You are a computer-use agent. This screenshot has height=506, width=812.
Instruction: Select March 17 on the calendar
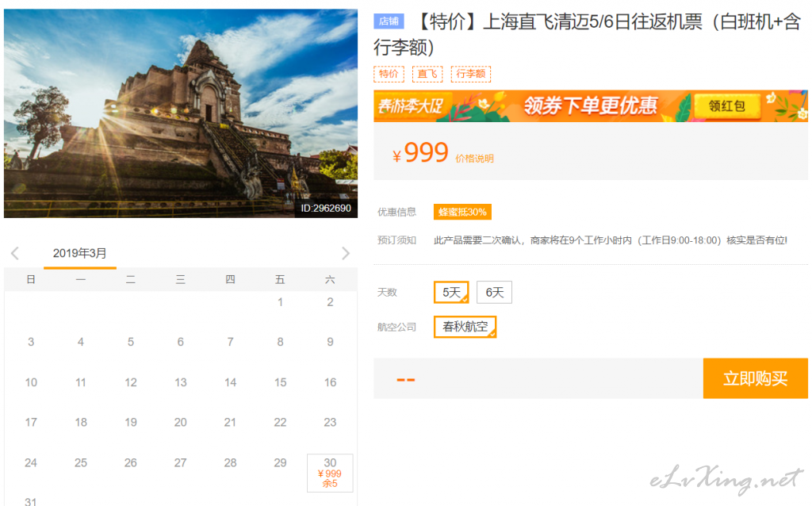pyautogui.click(x=31, y=423)
